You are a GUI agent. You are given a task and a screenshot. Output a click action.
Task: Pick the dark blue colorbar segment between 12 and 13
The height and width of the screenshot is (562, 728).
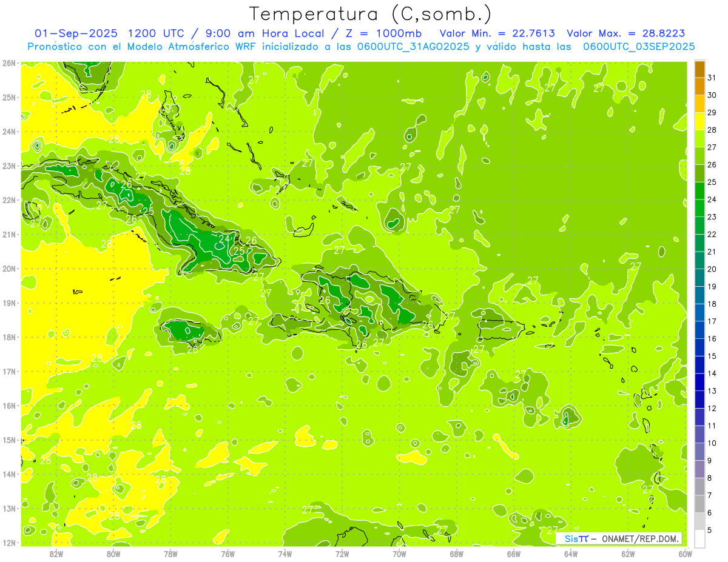699,400
